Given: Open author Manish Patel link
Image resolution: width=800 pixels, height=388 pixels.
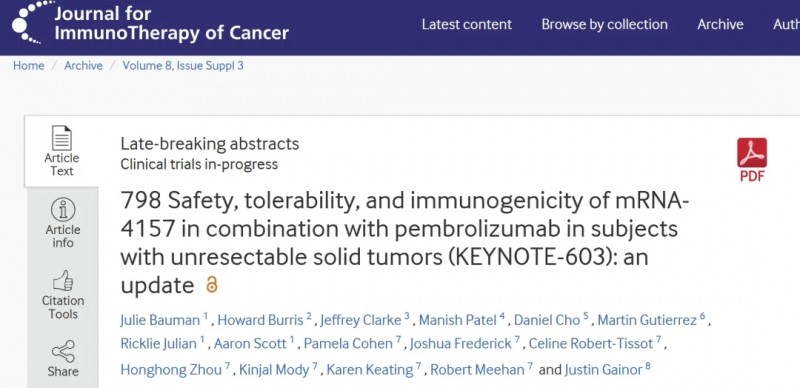Looking at the screenshot, I should click(458, 320).
